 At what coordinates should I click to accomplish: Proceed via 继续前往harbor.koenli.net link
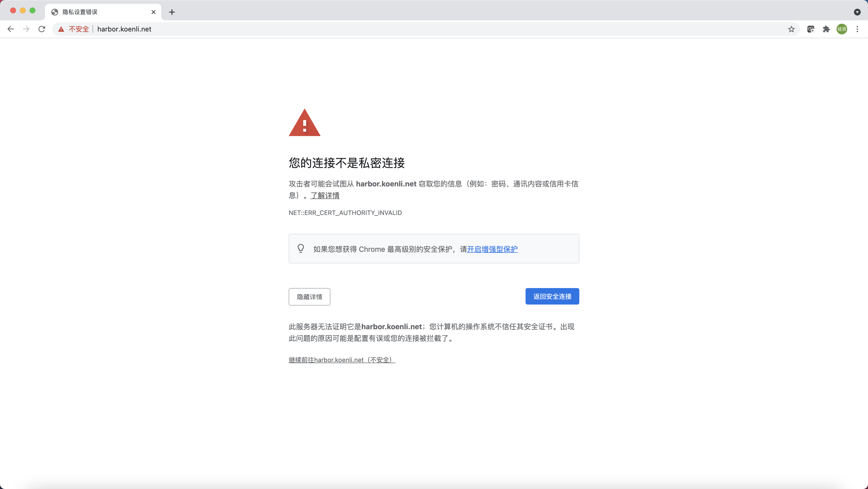pos(342,360)
